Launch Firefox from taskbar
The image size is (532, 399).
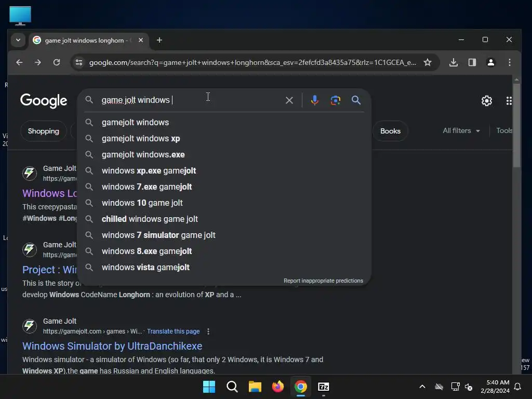pos(278,387)
